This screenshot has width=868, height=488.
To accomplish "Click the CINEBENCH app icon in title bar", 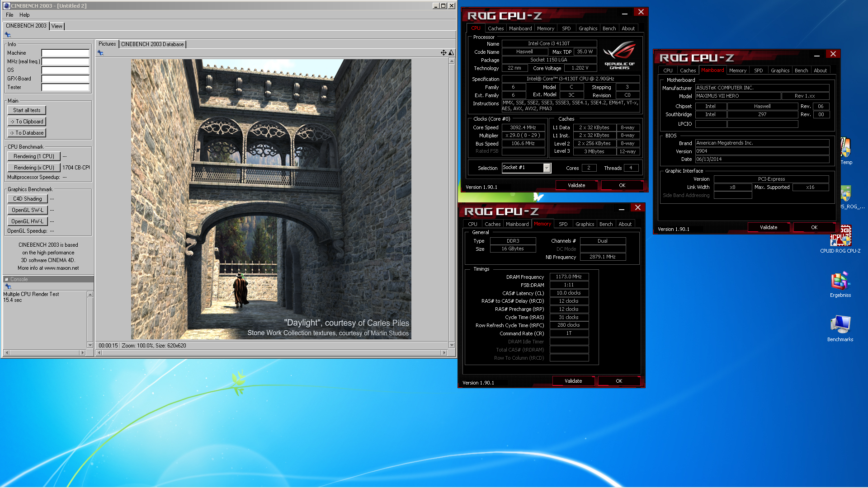I will coord(7,6).
